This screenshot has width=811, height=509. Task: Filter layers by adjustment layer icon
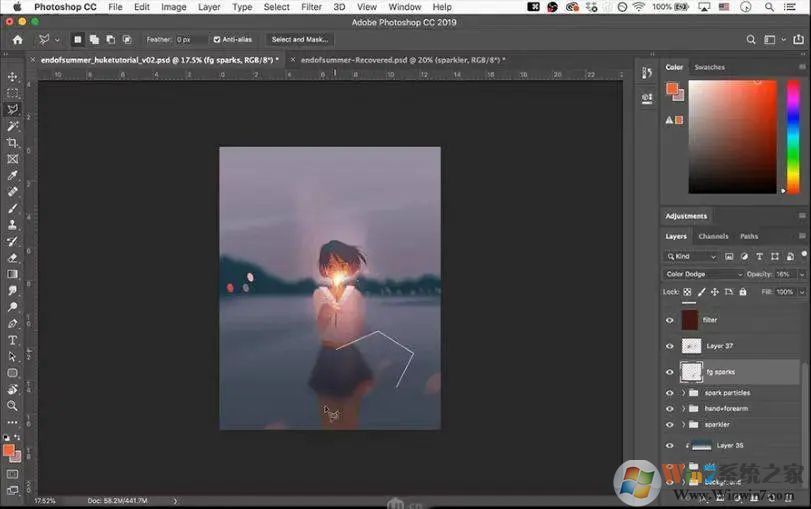click(744, 257)
